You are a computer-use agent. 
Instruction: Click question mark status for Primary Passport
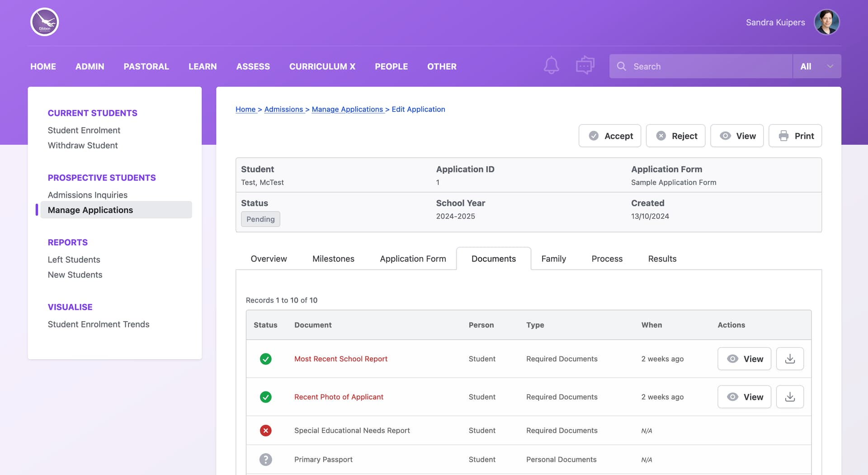266,459
